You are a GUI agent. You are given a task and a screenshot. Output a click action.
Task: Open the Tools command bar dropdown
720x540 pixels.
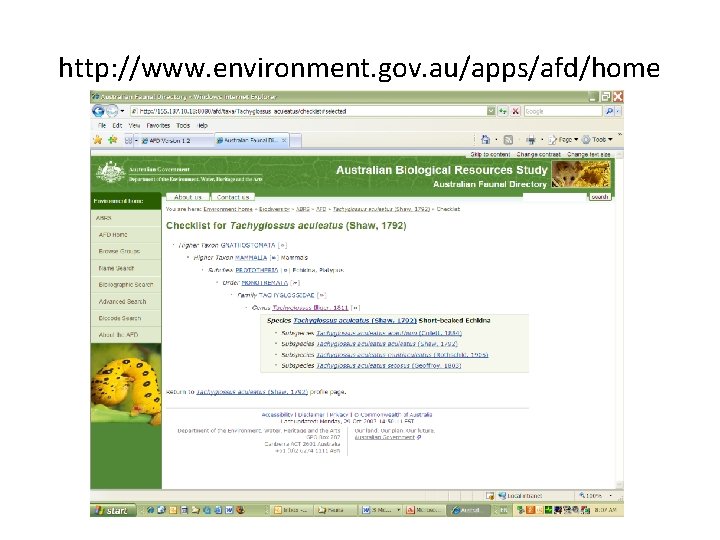click(597, 140)
